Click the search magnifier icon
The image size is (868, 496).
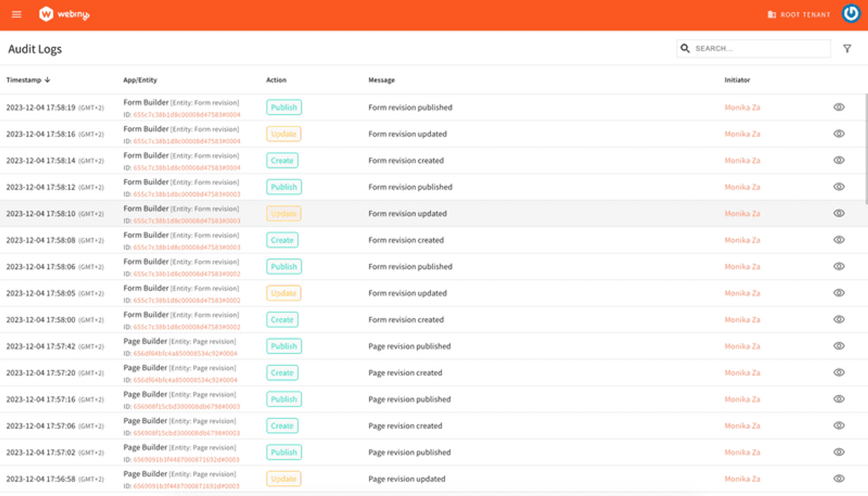click(x=685, y=48)
